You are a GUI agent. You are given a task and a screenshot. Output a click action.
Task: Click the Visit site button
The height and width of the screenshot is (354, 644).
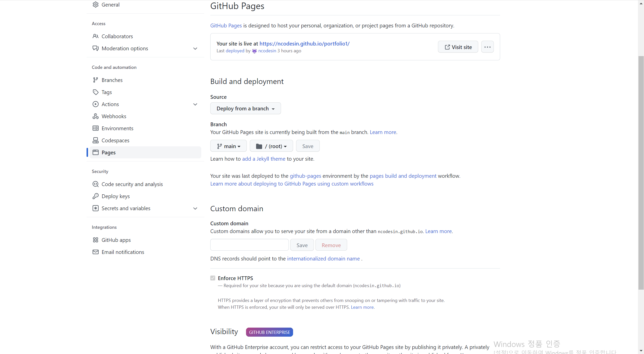point(458,47)
